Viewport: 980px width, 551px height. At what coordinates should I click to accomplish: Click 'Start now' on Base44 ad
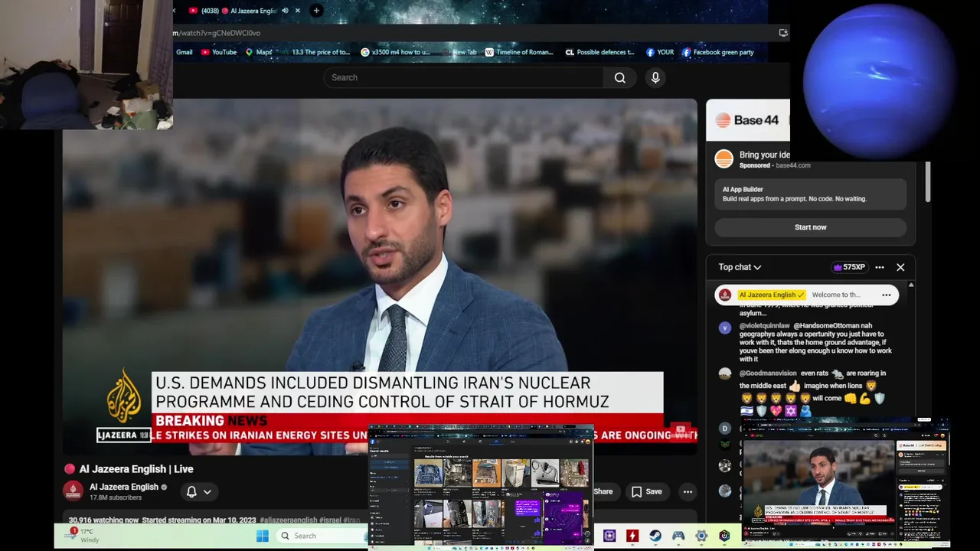810,227
